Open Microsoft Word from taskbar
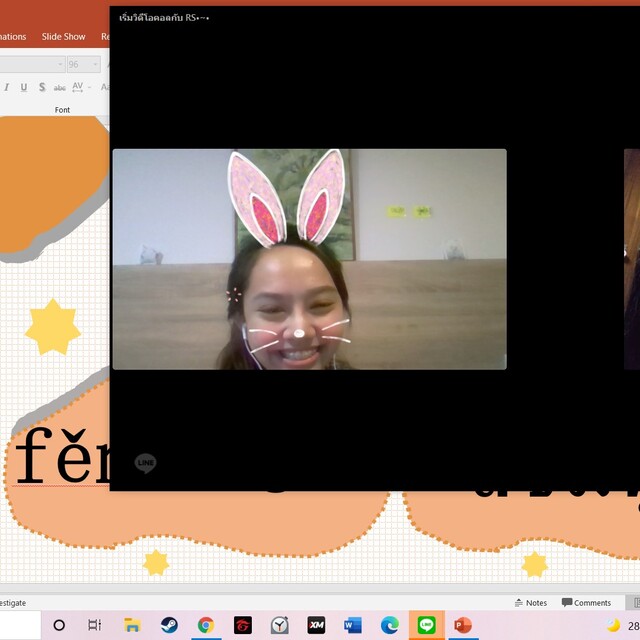 pos(353,625)
